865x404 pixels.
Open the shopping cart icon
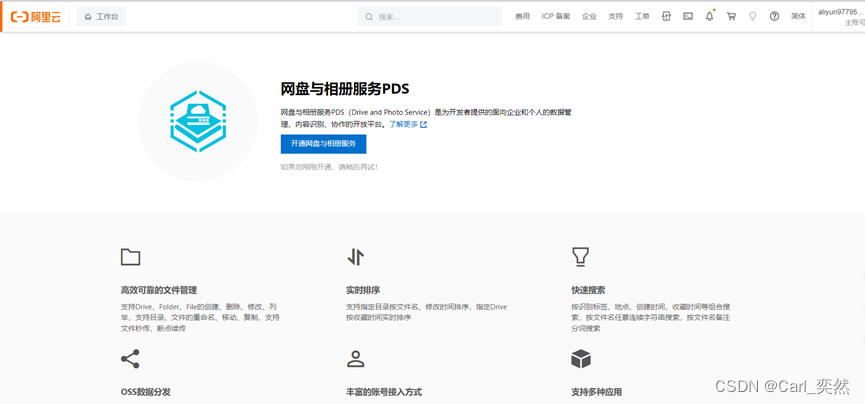(731, 17)
